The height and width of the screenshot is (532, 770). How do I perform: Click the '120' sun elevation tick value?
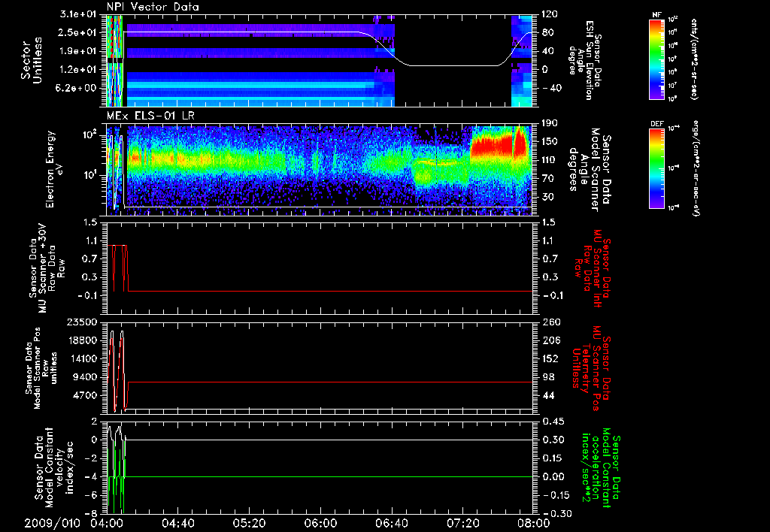click(x=550, y=14)
